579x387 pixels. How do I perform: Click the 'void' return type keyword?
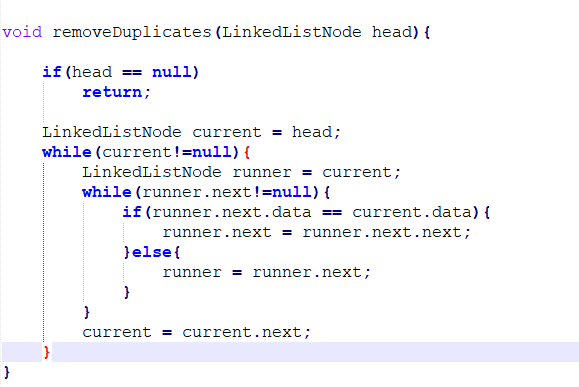click(x=22, y=32)
